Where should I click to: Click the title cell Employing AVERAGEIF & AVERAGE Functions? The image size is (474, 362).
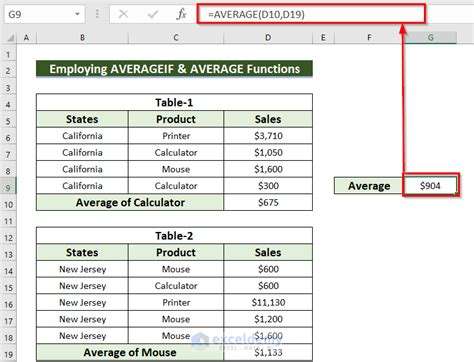pos(174,69)
